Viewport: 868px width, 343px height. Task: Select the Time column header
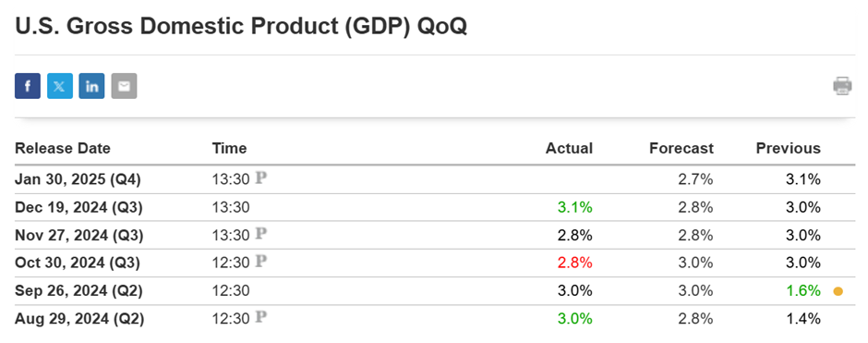229,149
